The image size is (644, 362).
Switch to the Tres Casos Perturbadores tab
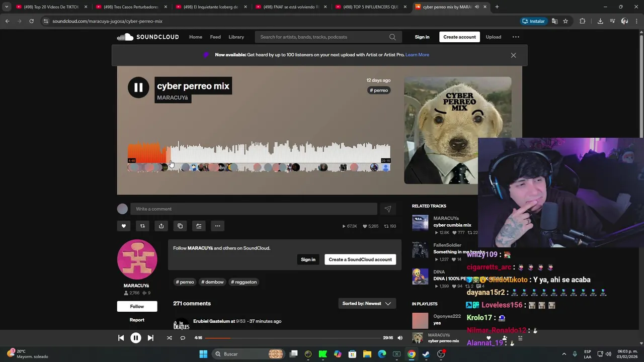[x=131, y=7]
